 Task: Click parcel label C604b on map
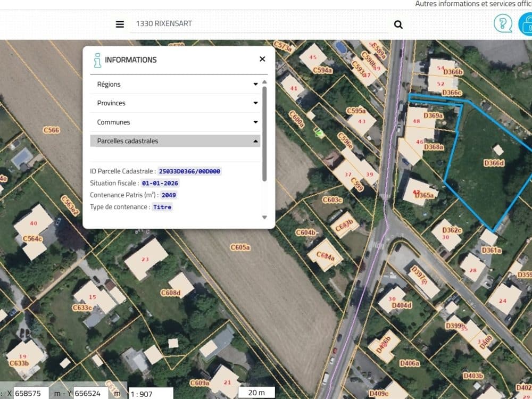(x=306, y=232)
